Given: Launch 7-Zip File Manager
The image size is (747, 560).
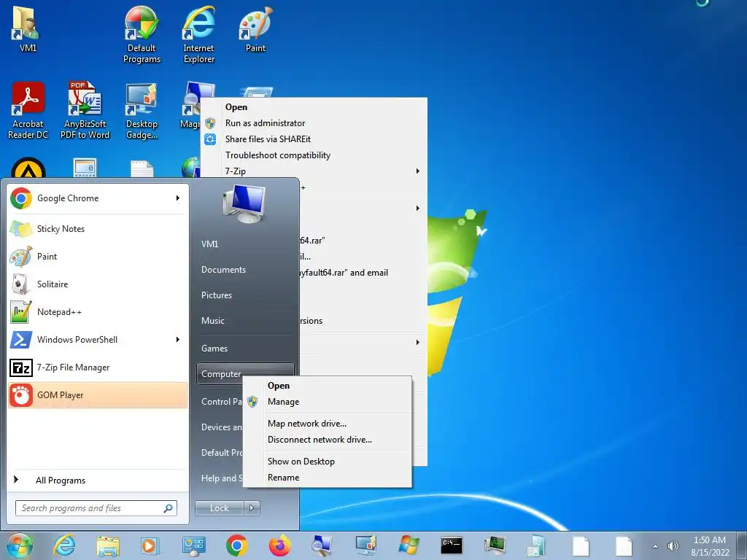Looking at the screenshot, I should click(x=98, y=367).
